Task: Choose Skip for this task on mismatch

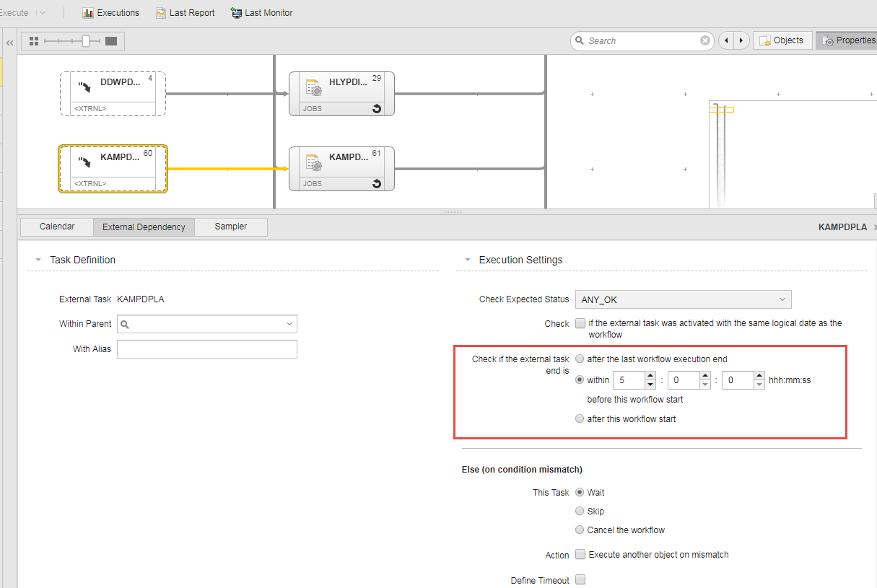Action: coord(580,512)
